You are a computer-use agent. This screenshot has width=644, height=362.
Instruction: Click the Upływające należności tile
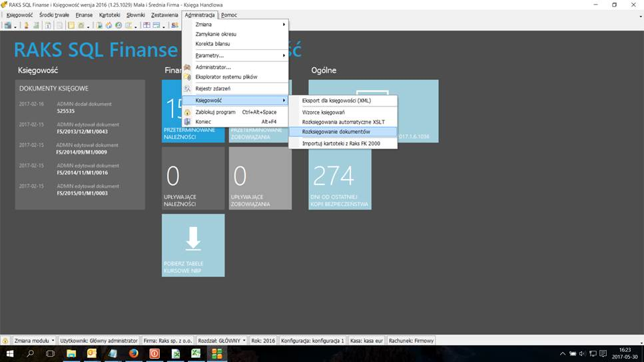pos(193,178)
